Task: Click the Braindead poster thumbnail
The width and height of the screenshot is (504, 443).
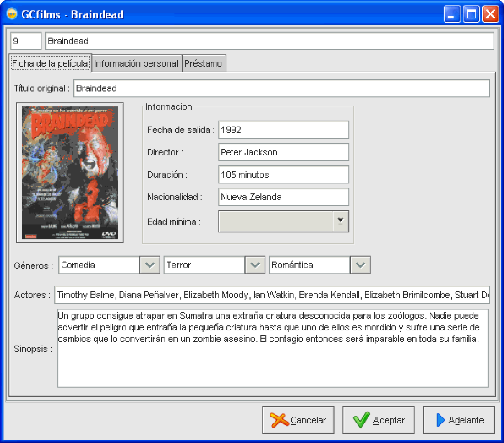Action: click(x=70, y=172)
